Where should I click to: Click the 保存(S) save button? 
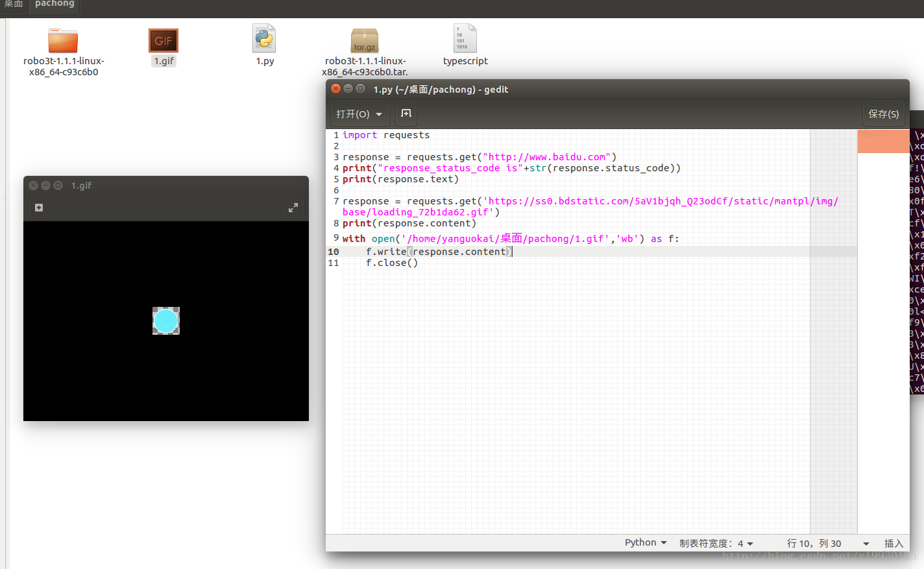tap(884, 114)
